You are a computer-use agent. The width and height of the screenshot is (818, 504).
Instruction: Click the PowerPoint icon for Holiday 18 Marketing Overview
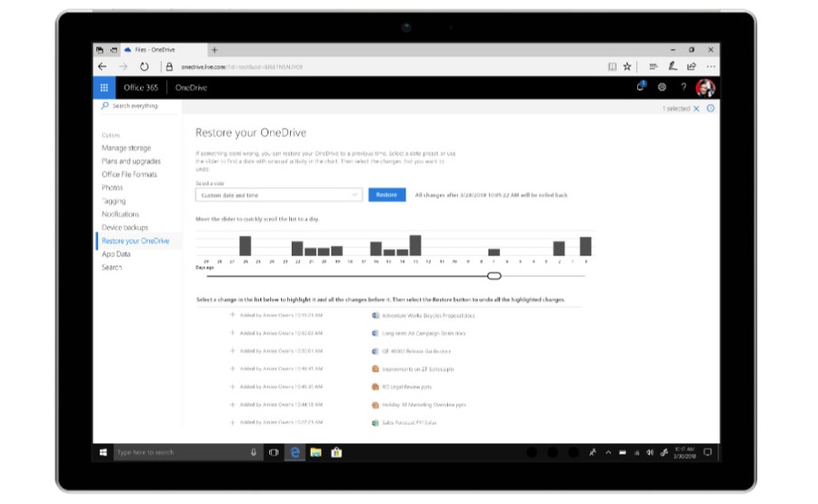(x=375, y=405)
